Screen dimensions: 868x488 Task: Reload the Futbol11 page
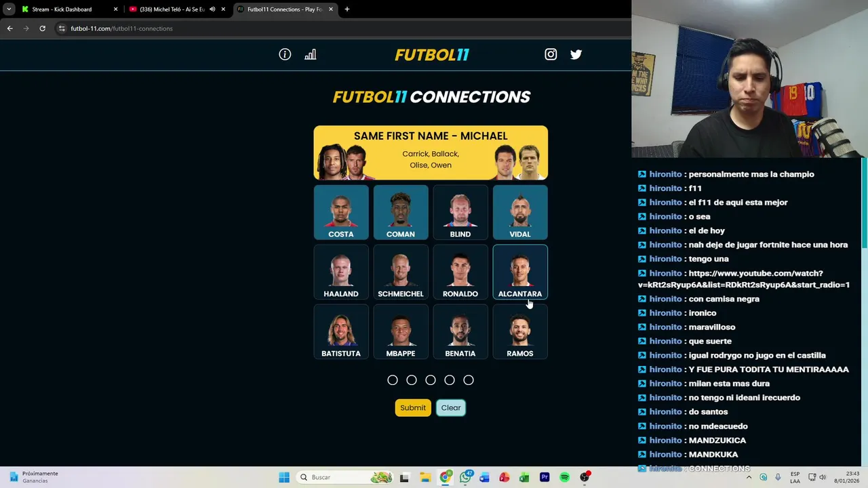(x=42, y=28)
